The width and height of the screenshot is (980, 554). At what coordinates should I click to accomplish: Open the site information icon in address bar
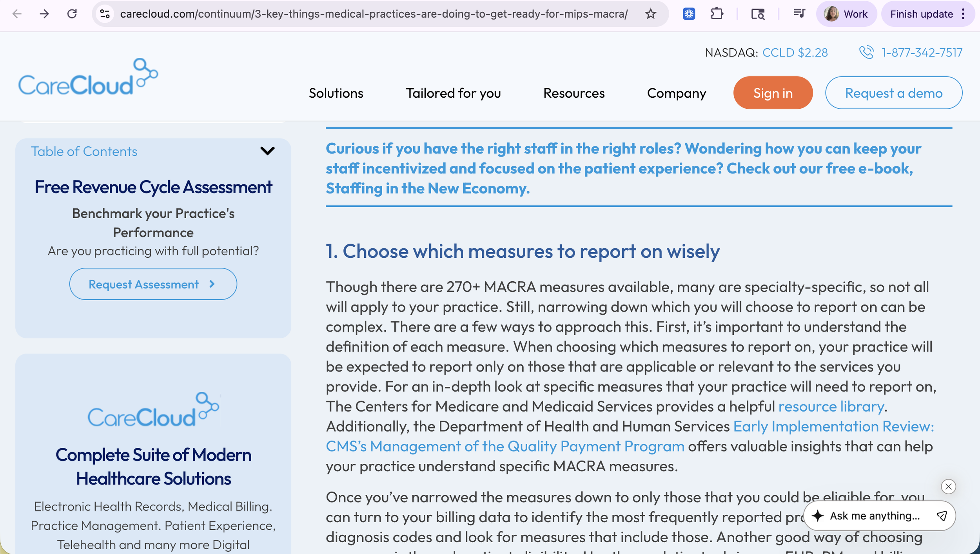tap(105, 14)
